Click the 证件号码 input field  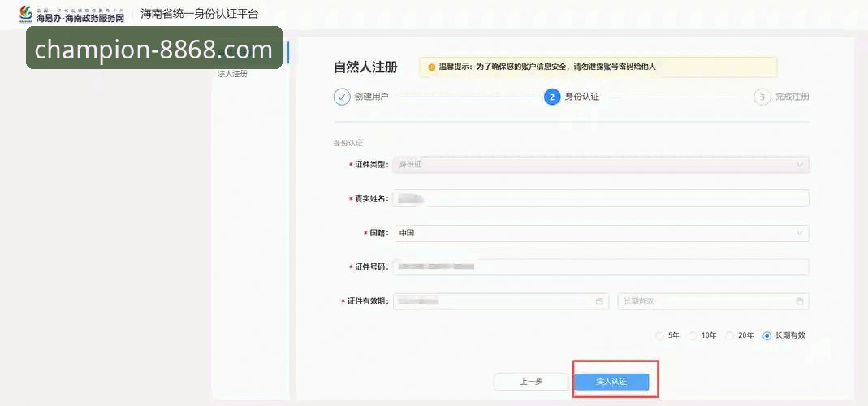point(601,267)
